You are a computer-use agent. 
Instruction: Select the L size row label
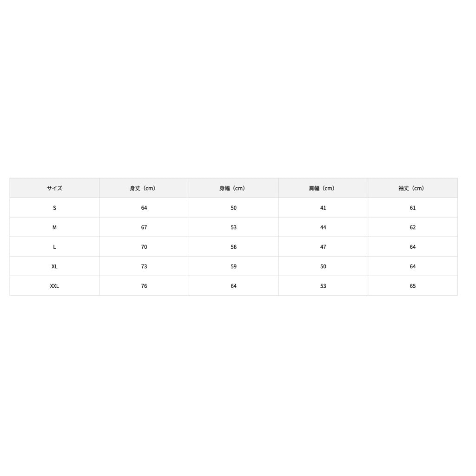(54, 247)
